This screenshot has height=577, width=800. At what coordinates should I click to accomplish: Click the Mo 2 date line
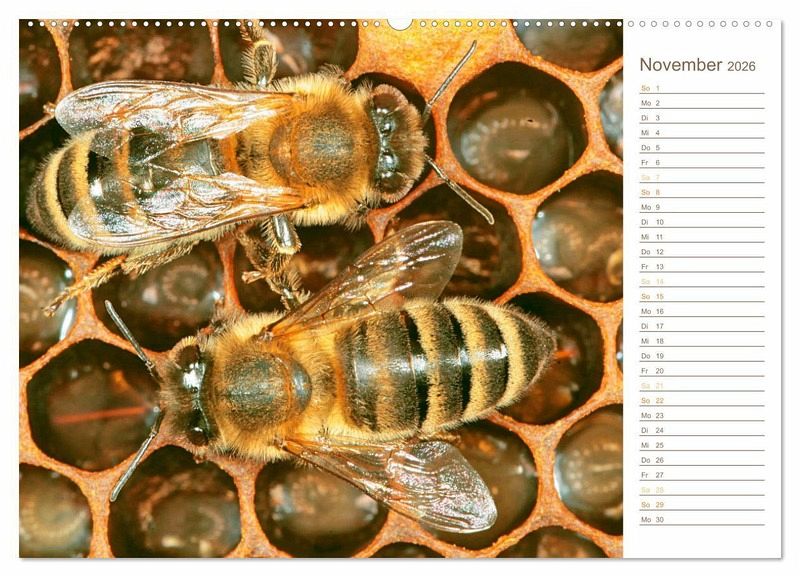[700, 103]
